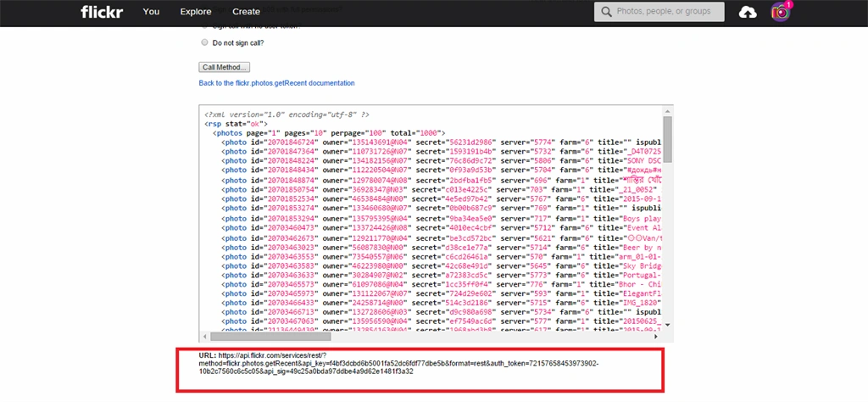Viewport: 868px width, 402px height.
Task: Click the XML box scroll up arrow
Action: [x=667, y=109]
